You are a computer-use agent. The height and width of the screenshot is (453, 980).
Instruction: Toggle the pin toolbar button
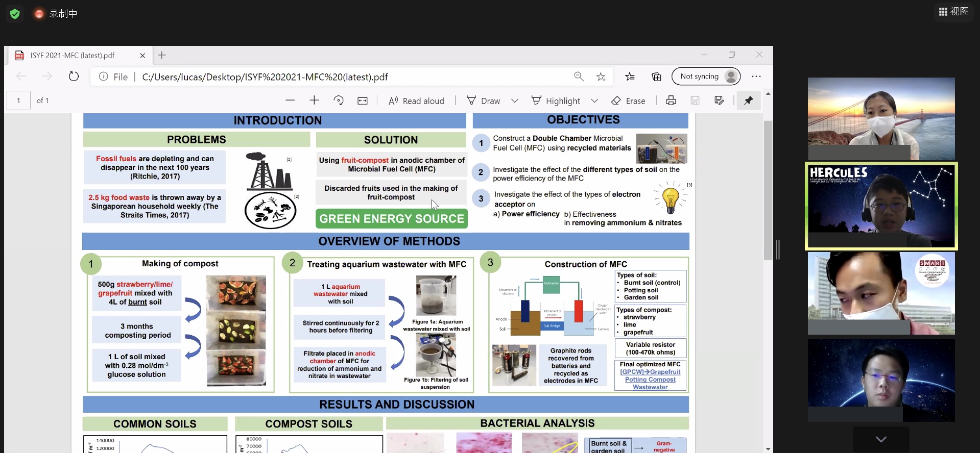point(748,100)
